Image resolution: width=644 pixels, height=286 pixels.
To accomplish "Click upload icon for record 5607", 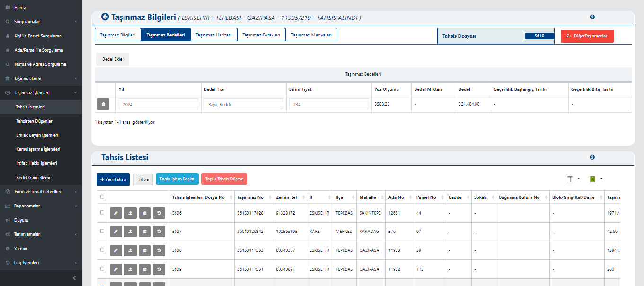I will click(x=130, y=232).
